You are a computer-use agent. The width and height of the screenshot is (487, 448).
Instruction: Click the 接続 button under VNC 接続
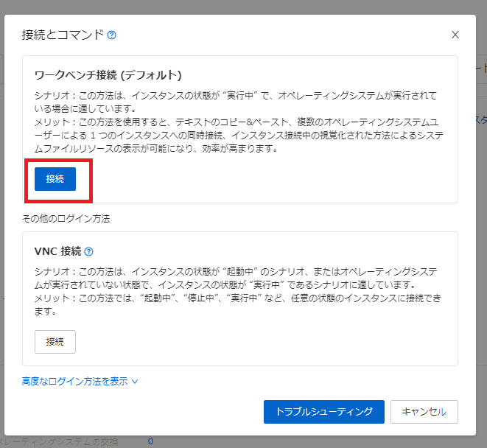[55, 342]
